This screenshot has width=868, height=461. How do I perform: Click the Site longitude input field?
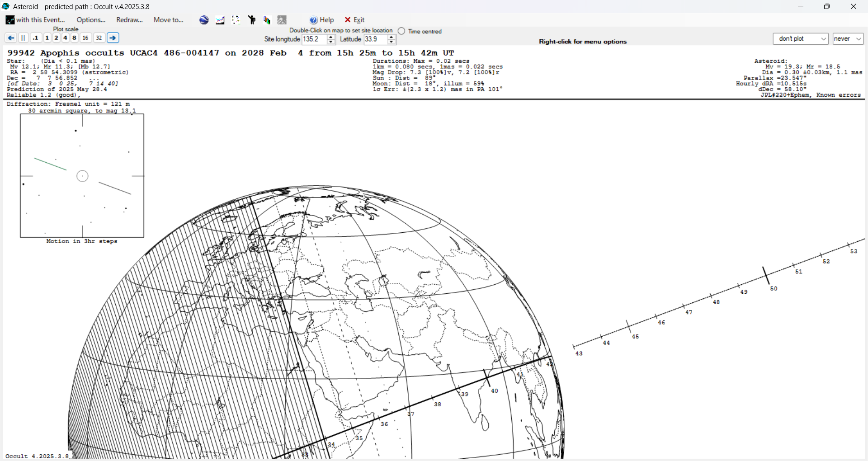(x=314, y=39)
